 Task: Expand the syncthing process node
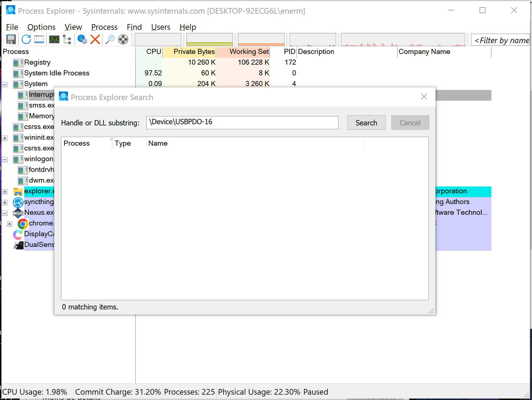click(5, 203)
